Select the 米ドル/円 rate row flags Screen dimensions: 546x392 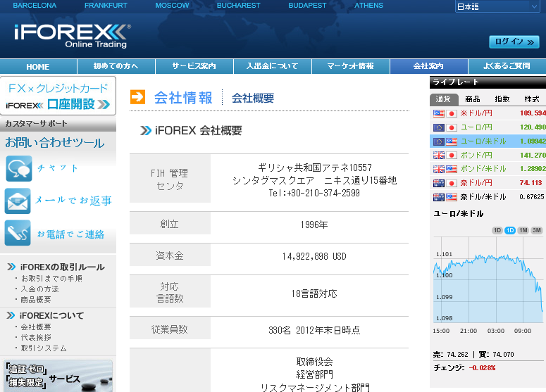tap(445, 113)
